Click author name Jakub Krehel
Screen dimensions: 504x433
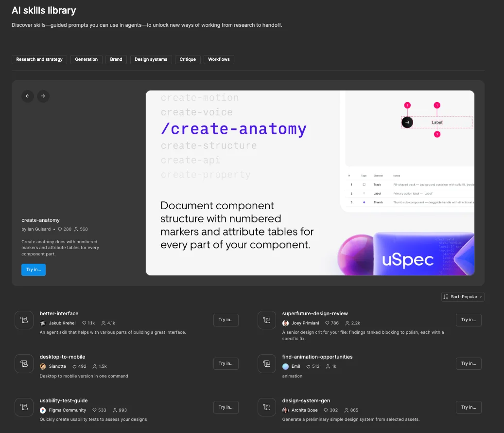(x=62, y=323)
